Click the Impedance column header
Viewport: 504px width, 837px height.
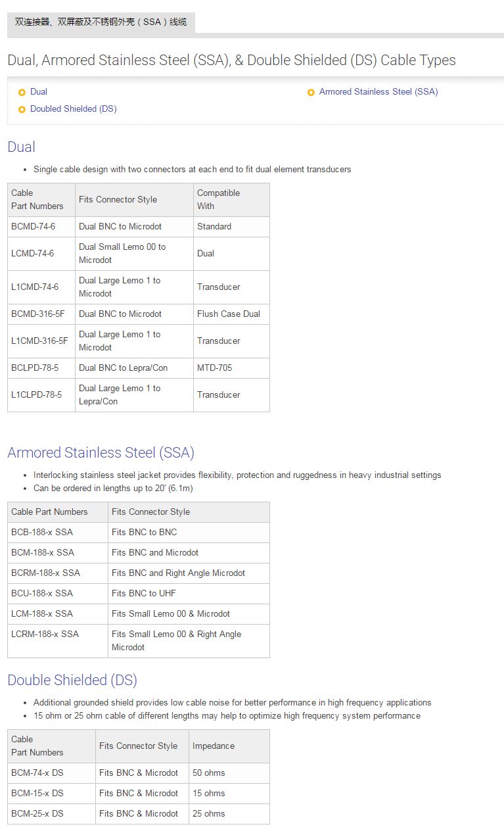[x=214, y=746]
